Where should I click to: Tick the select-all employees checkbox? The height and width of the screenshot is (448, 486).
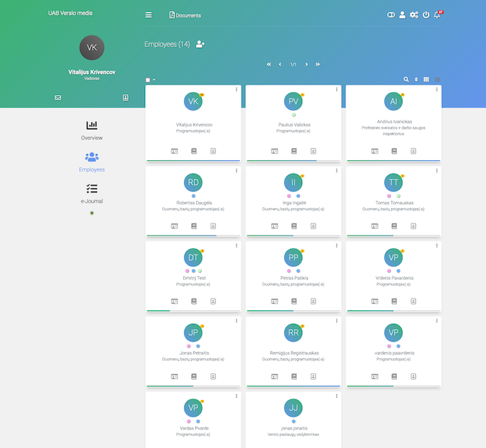point(148,79)
